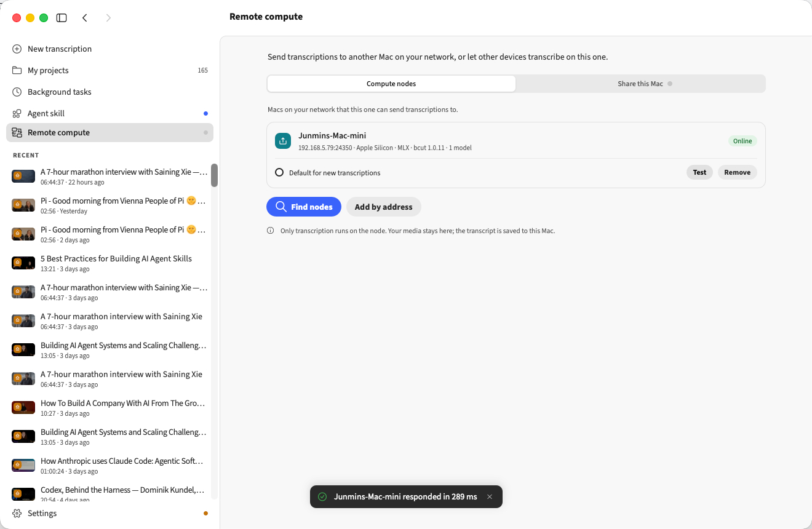
Task: Dismiss the responded in 289 ms toast
Action: point(490,497)
